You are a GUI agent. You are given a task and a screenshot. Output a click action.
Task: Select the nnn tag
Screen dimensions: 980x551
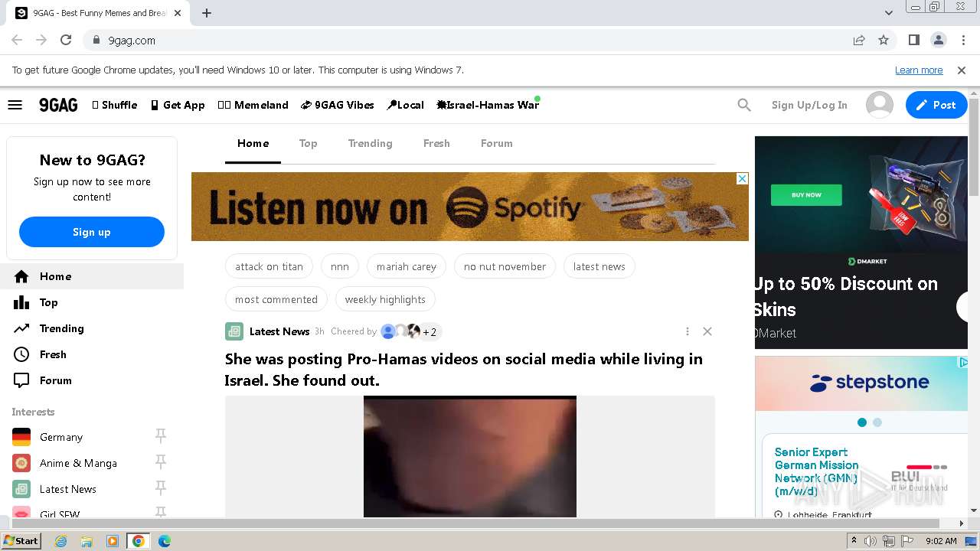click(340, 266)
